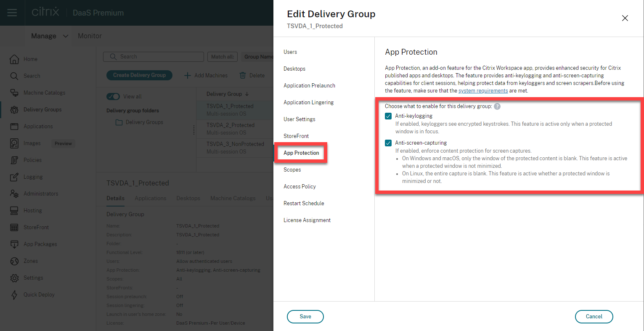Click the Policies sidebar icon
This screenshot has height=331, width=644.
(x=14, y=160)
